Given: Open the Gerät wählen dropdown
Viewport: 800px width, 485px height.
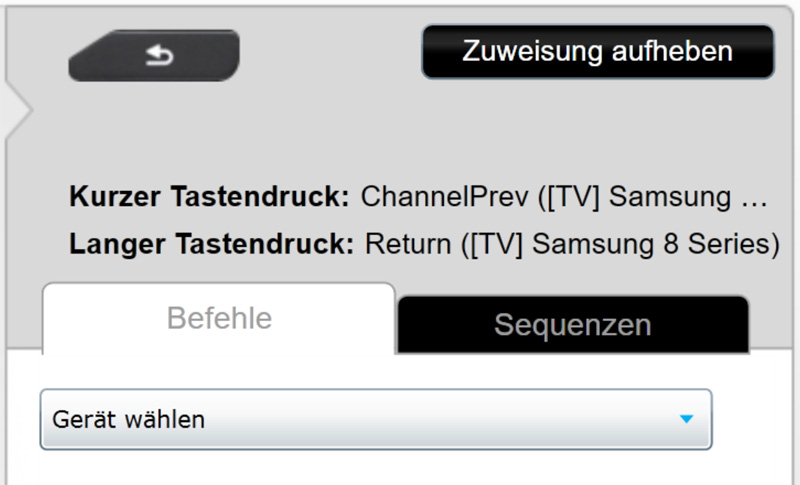Looking at the screenshot, I should (x=375, y=419).
